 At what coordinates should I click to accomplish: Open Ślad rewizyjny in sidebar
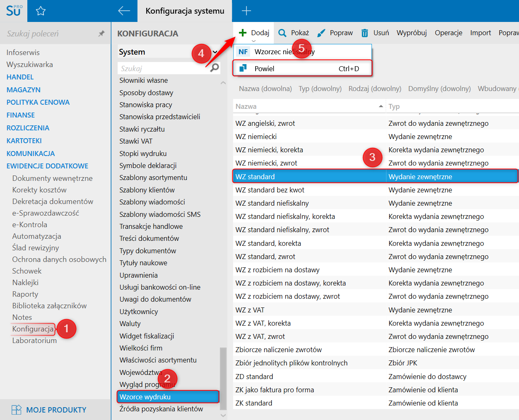point(36,248)
